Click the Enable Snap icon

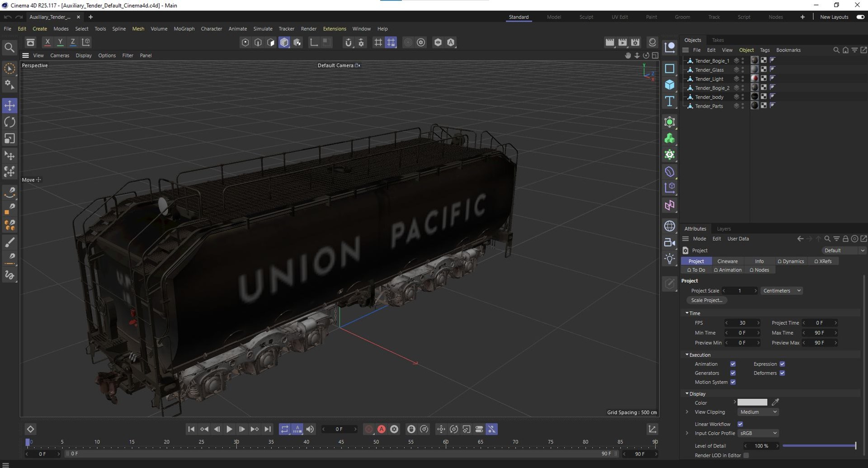click(348, 42)
